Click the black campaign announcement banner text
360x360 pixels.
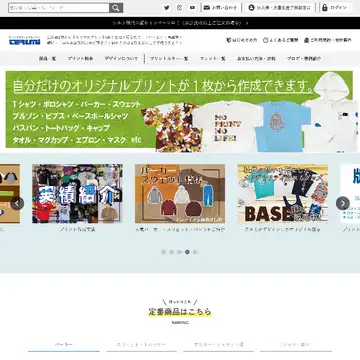(x=180, y=23)
